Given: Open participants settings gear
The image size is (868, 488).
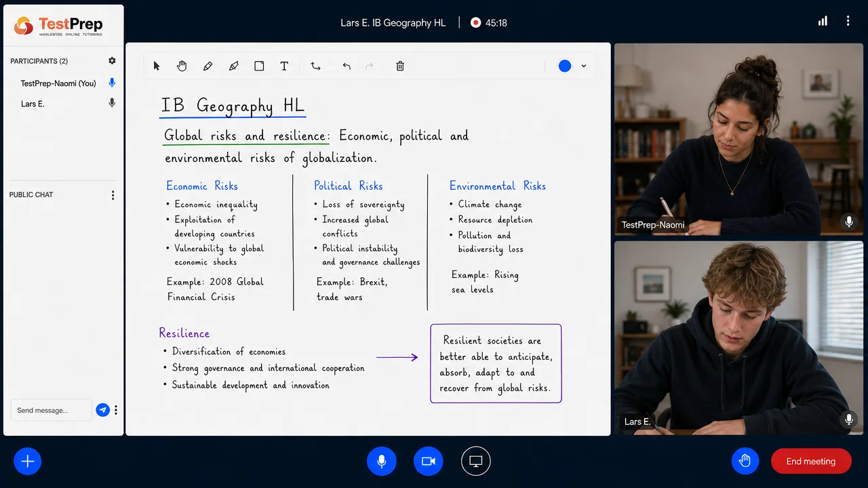Looking at the screenshot, I should coord(112,61).
